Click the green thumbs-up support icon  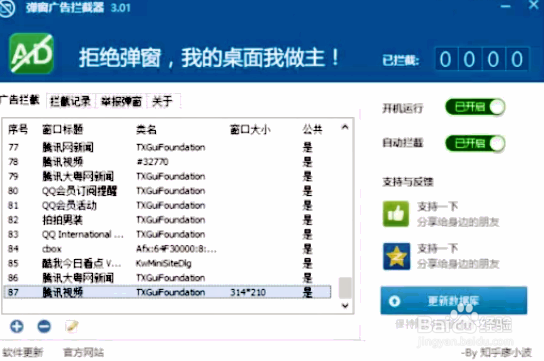click(x=396, y=214)
